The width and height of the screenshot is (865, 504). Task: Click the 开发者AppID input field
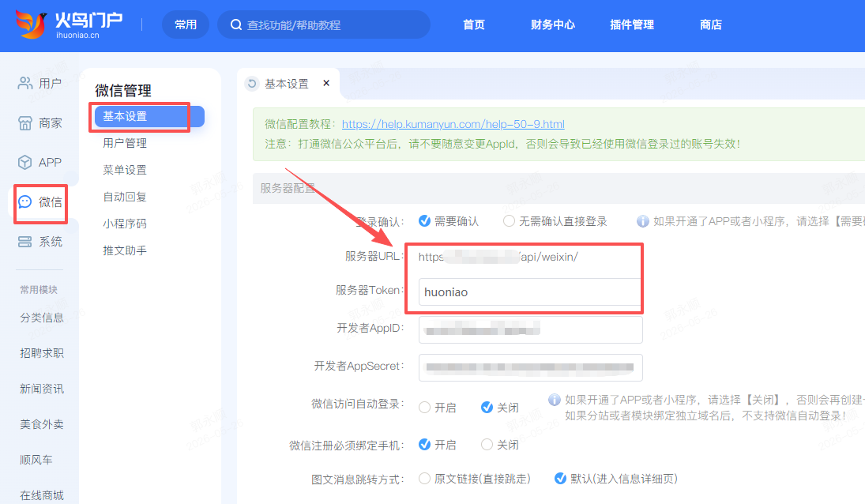(x=531, y=329)
